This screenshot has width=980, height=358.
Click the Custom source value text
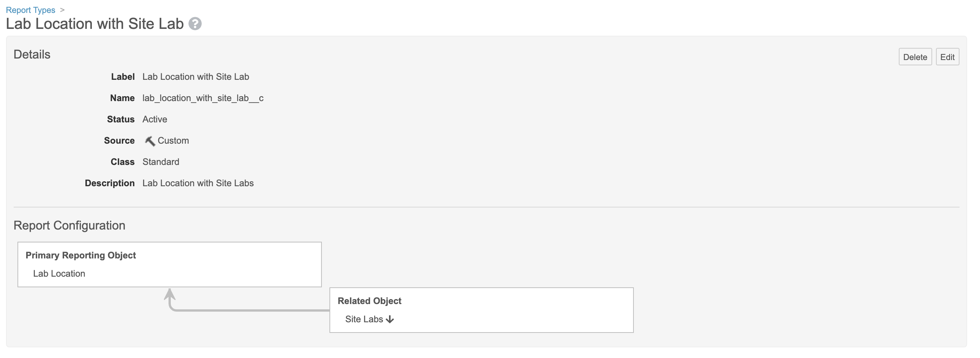tap(173, 141)
